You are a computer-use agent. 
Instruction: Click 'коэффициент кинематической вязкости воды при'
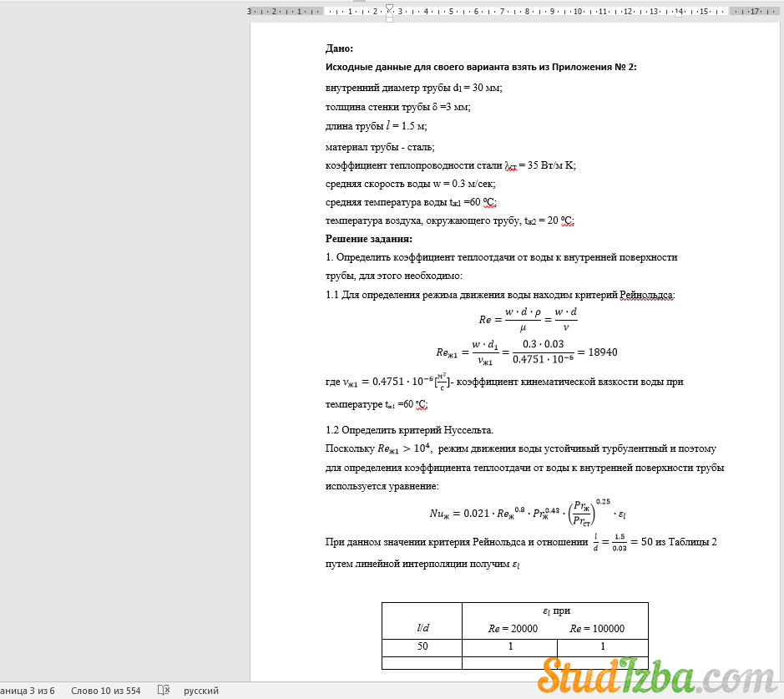(x=569, y=382)
